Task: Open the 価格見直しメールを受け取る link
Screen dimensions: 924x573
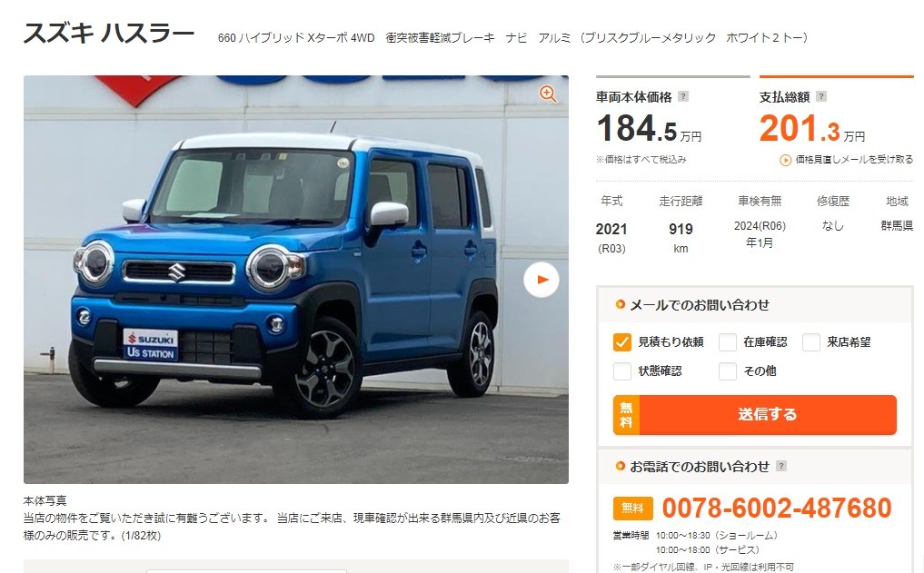Action: [x=854, y=160]
